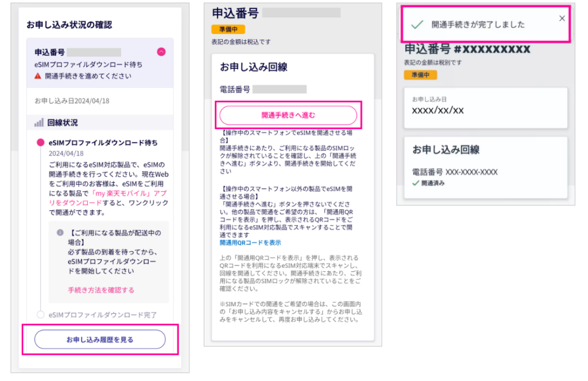
Task: Click the info icon beside 配送中の場合 notice
Action: click(60, 233)
